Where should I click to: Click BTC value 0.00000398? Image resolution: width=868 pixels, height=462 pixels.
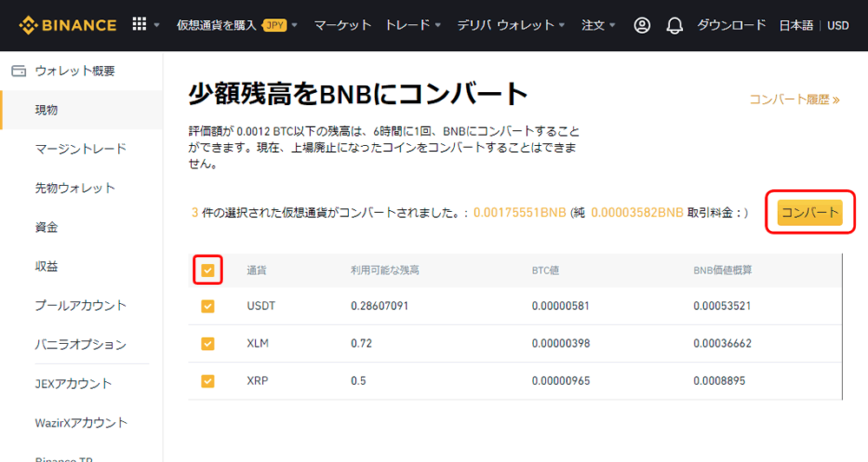(x=561, y=343)
